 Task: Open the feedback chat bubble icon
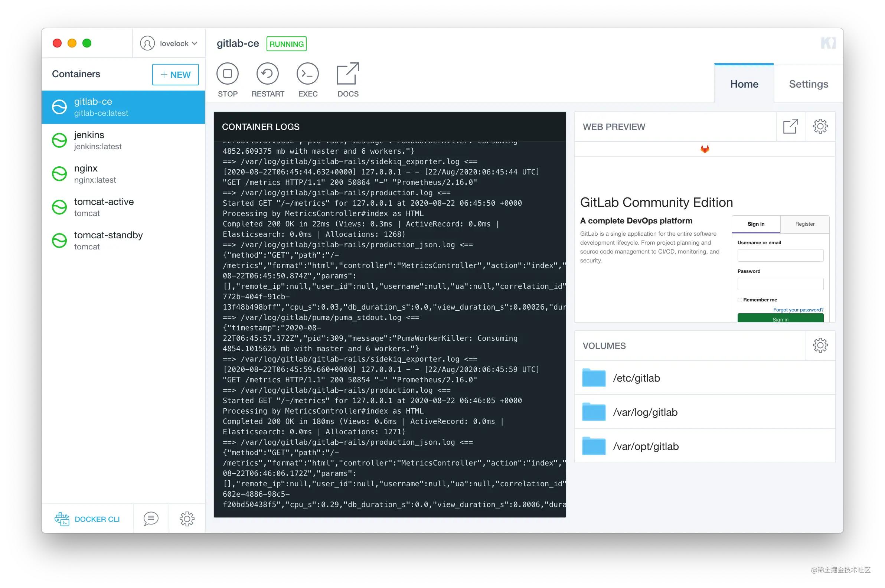click(151, 519)
